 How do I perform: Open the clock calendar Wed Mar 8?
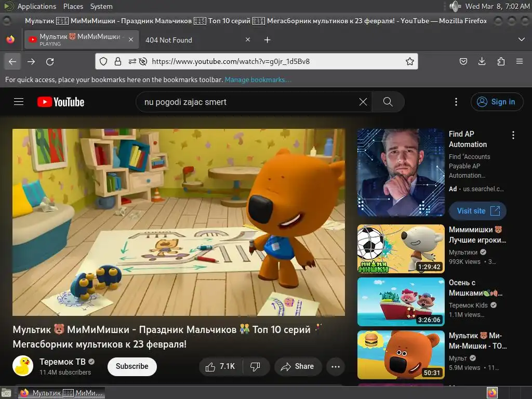coord(497,6)
